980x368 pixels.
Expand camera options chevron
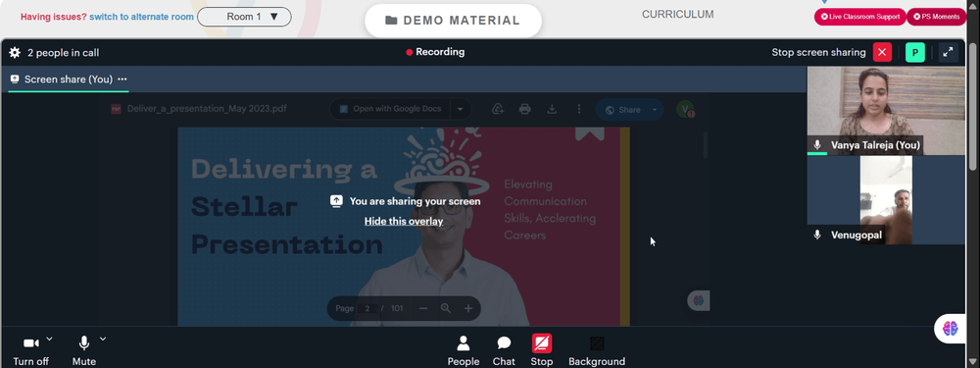49,340
